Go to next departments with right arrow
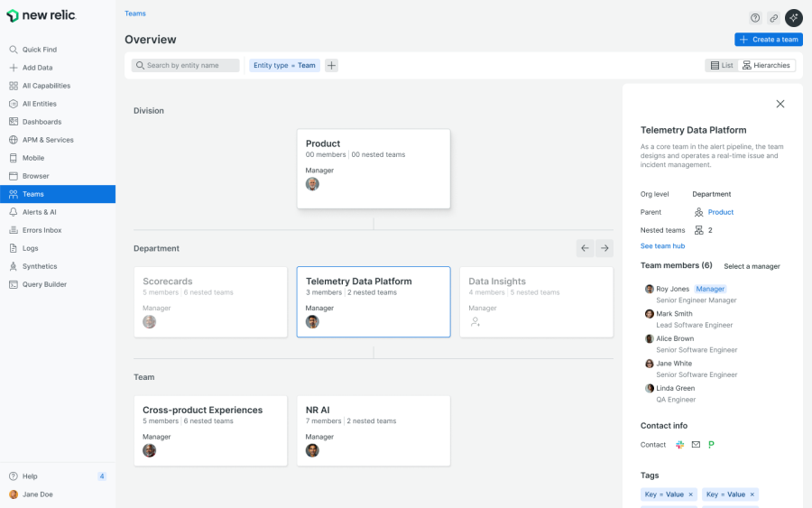Image resolution: width=812 pixels, height=508 pixels. click(604, 248)
